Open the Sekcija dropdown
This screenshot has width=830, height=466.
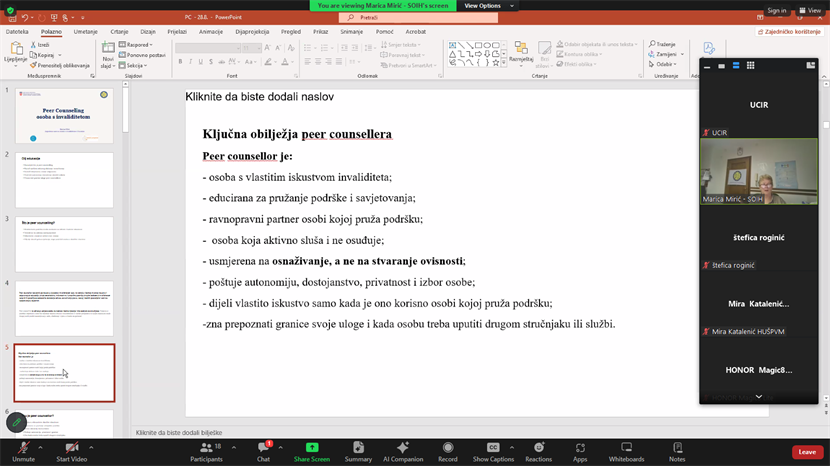click(133, 65)
